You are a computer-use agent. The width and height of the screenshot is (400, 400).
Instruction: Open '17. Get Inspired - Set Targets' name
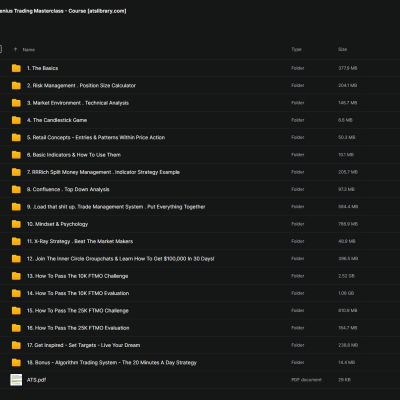(x=83, y=345)
